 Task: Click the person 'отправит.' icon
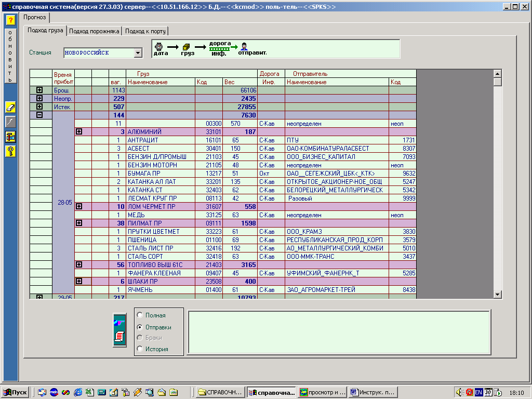[244, 46]
